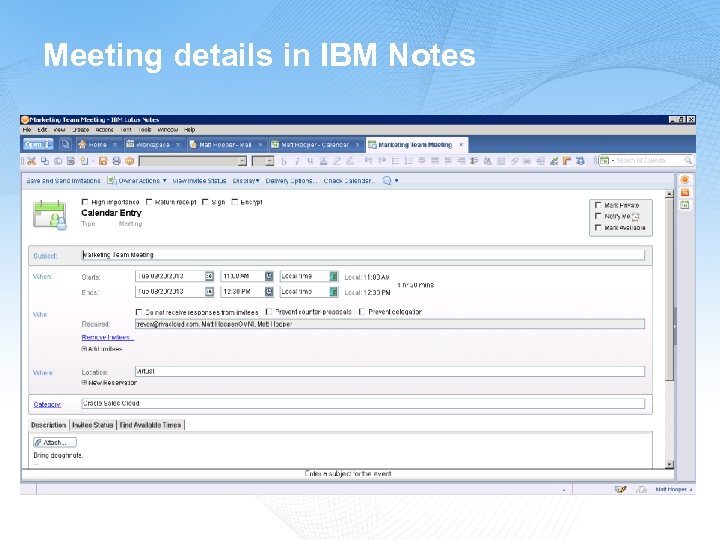
Task: Click Delivery Options
Action: click(x=292, y=181)
